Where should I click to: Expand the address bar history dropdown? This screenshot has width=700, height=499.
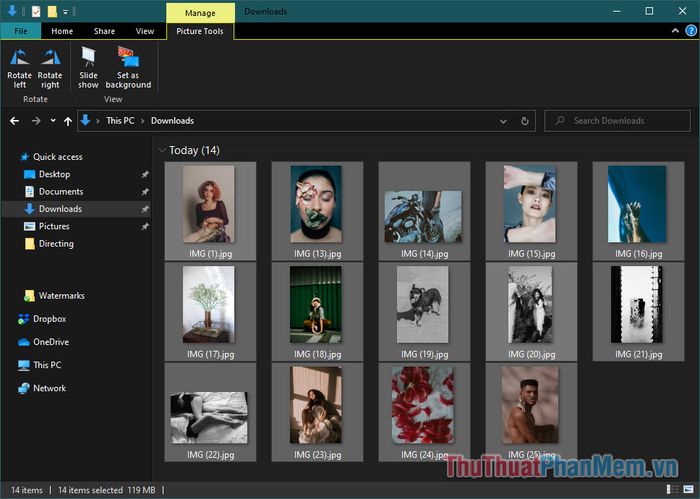pyautogui.click(x=503, y=121)
